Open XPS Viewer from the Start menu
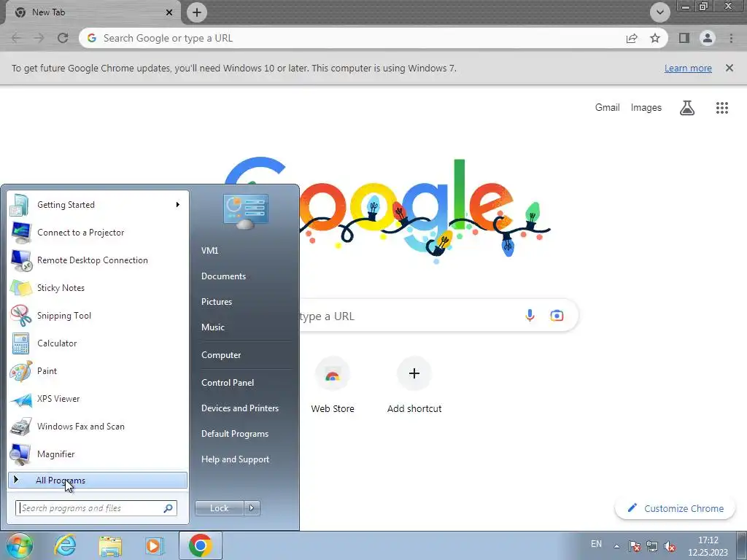The height and width of the screenshot is (560, 747). click(x=98, y=399)
